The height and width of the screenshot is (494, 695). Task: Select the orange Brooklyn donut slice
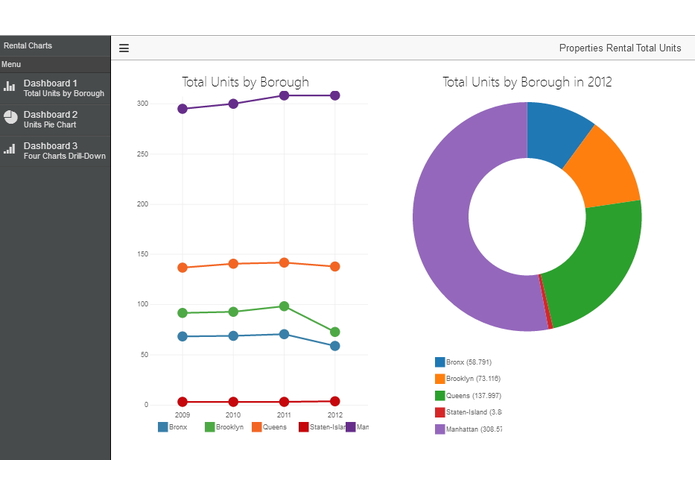coord(605,171)
